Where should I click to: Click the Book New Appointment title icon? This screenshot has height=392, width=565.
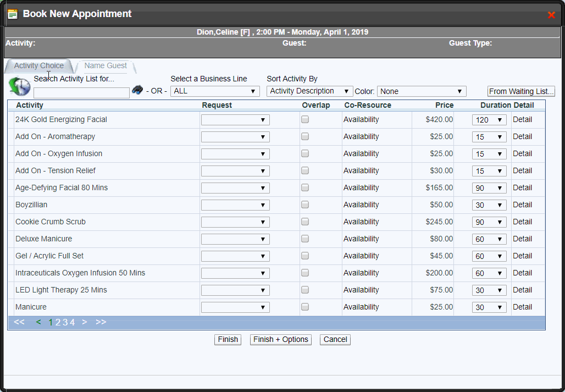click(x=13, y=14)
